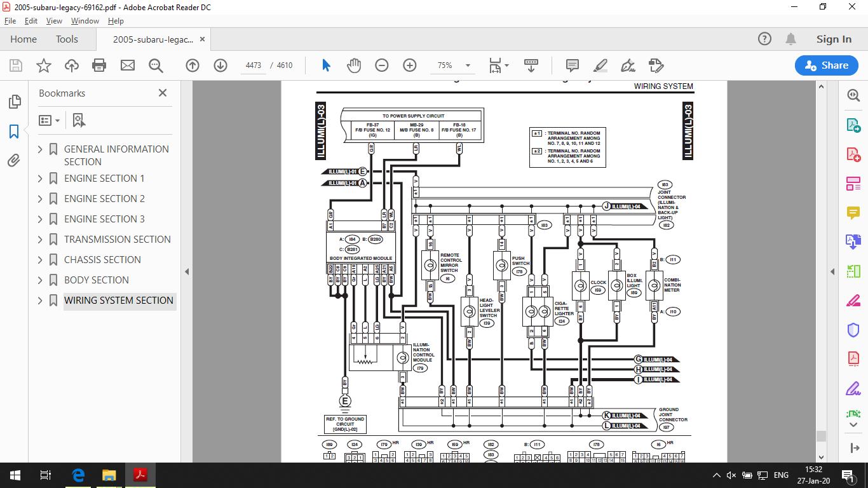Toggle the Attachments paperclip panel

[x=13, y=161]
